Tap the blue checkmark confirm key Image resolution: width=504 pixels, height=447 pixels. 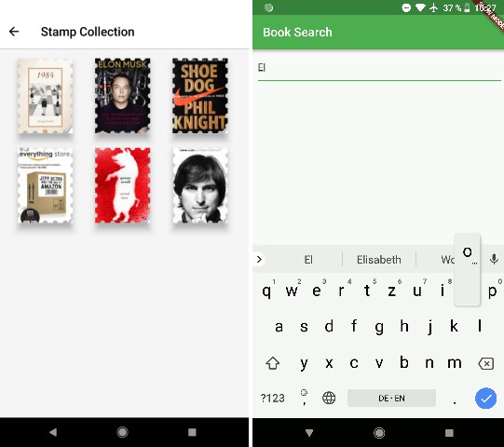click(x=485, y=398)
